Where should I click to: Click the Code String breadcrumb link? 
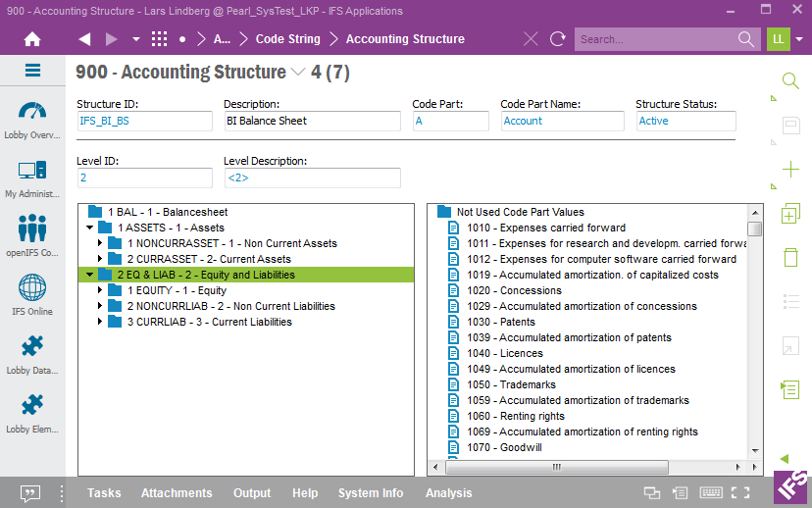pyautogui.click(x=287, y=39)
